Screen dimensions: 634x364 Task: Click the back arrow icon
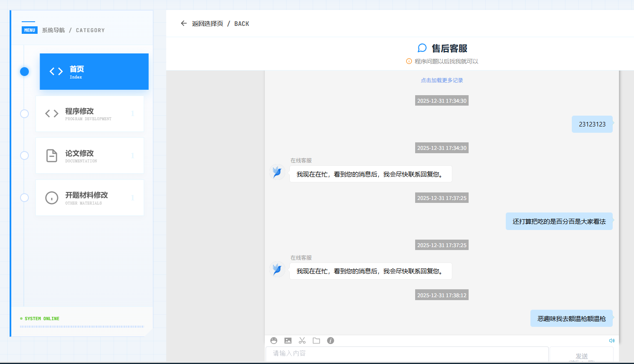(x=183, y=23)
